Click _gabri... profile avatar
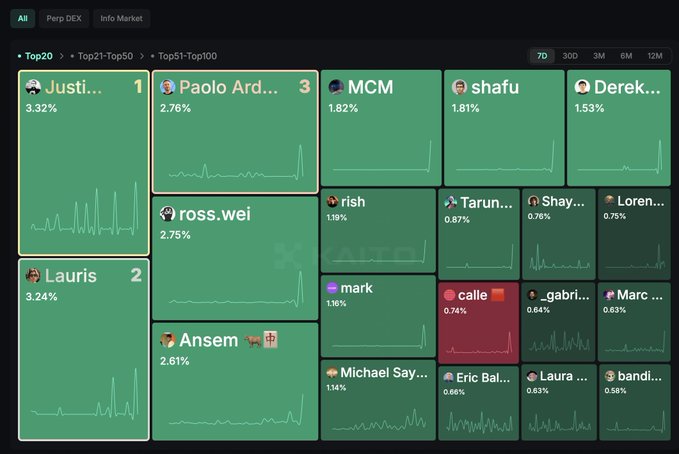 pos(532,295)
